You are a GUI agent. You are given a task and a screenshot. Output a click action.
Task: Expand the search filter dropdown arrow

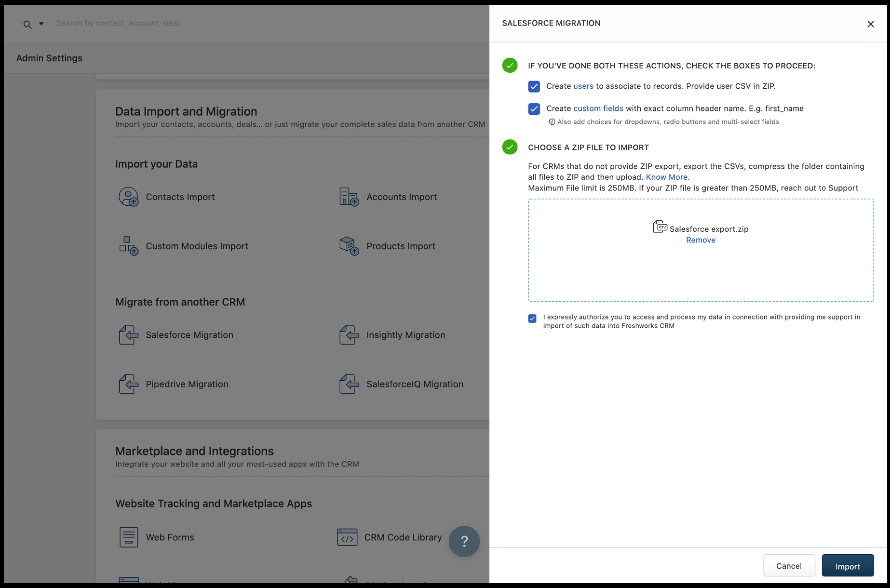pyautogui.click(x=41, y=24)
